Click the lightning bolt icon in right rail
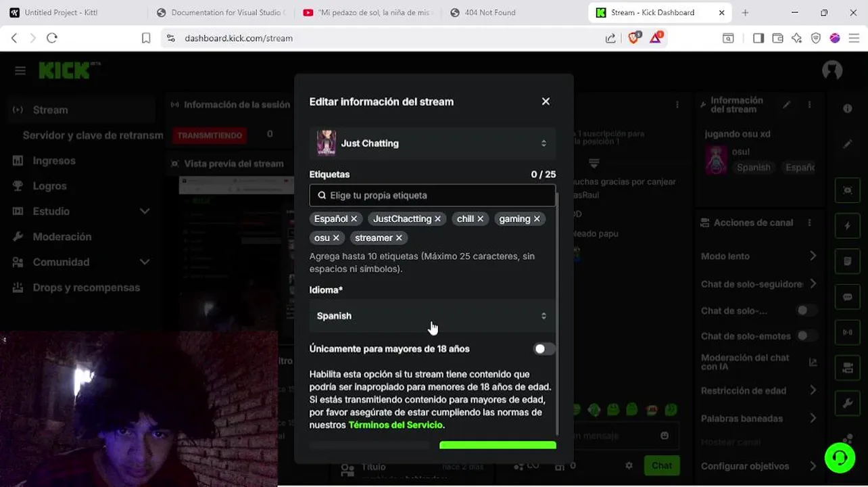The height and width of the screenshot is (487, 868). (848, 226)
